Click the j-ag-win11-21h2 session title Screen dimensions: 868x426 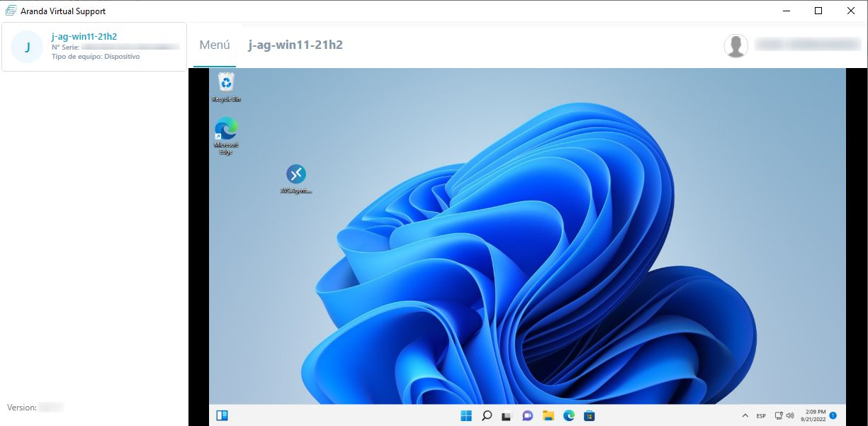click(x=295, y=45)
